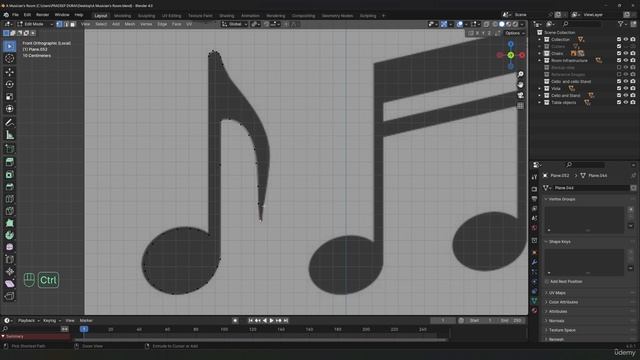Image resolution: width=640 pixels, height=360 pixels.
Task: Select the Loop Cut tool
Action: coord(9,199)
